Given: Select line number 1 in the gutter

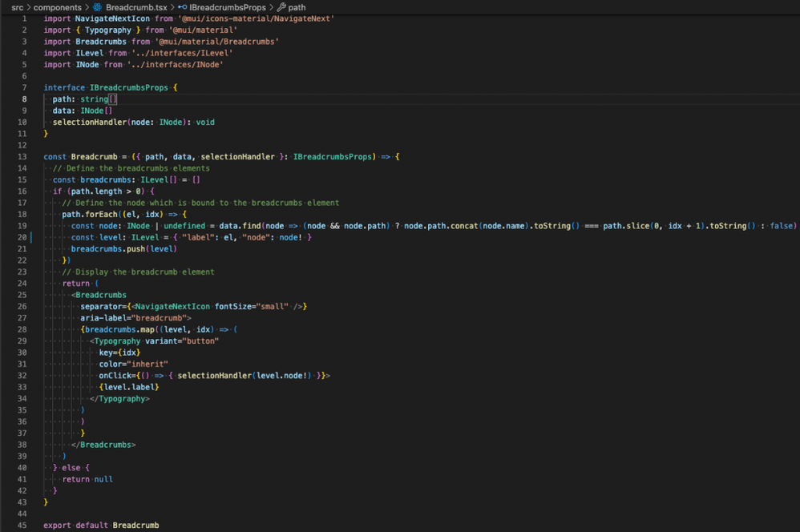Looking at the screenshot, I should tap(24, 18).
